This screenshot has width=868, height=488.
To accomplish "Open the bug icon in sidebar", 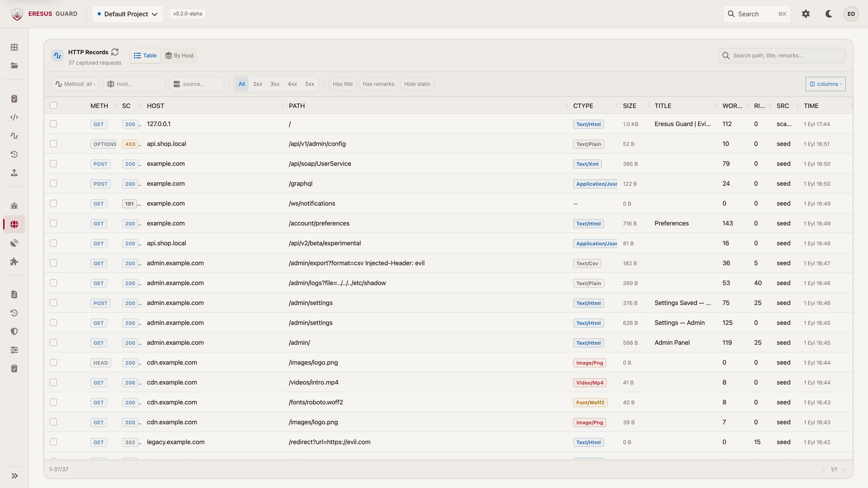I will [14, 206].
